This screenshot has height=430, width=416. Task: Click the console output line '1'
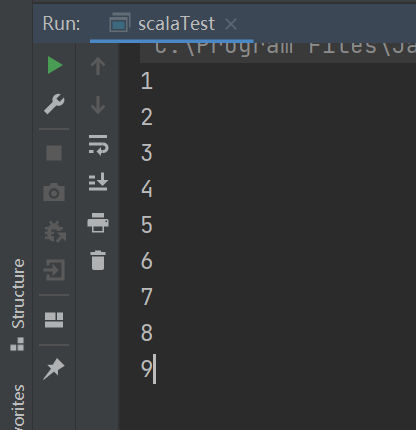[x=147, y=81]
